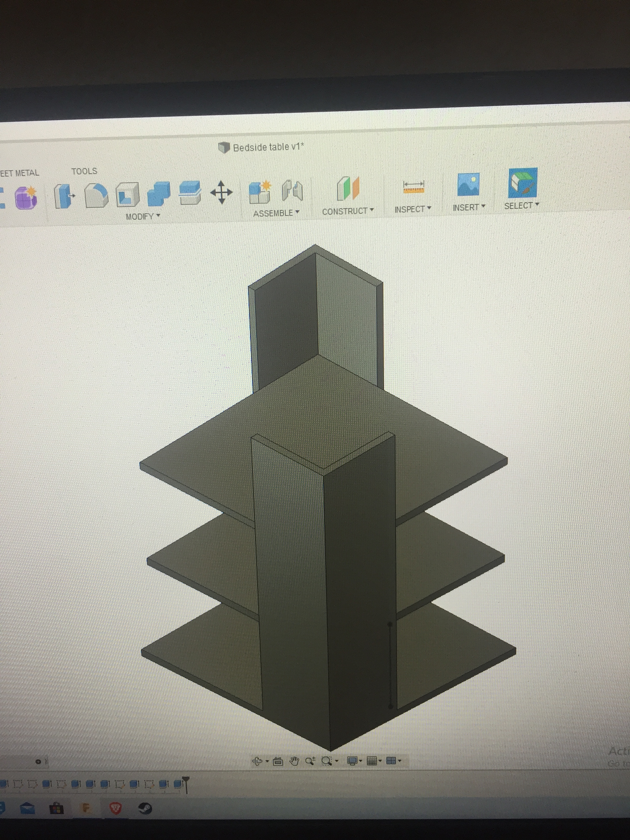
Task: Launch Brave browser from the taskbar
Action: [116, 808]
